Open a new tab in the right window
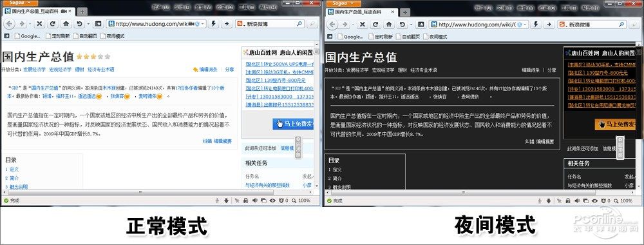The width and height of the screenshot is (644, 245). point(405,12)
